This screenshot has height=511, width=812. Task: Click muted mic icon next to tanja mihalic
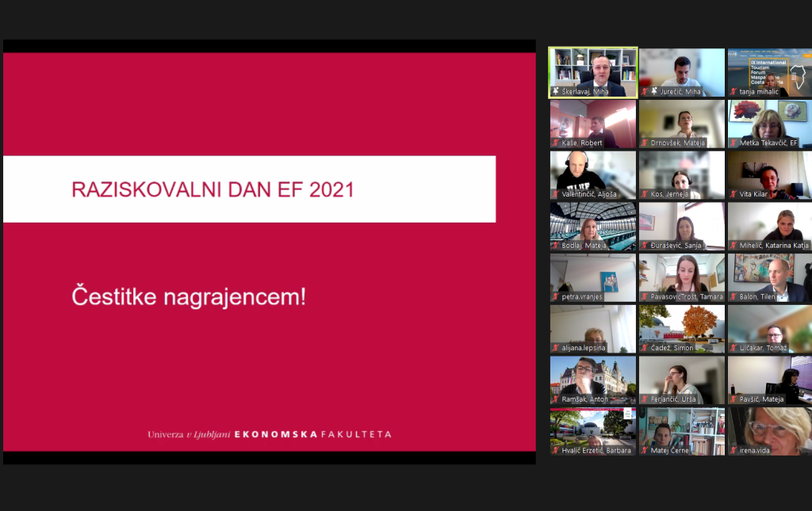(x=733, y=92)
